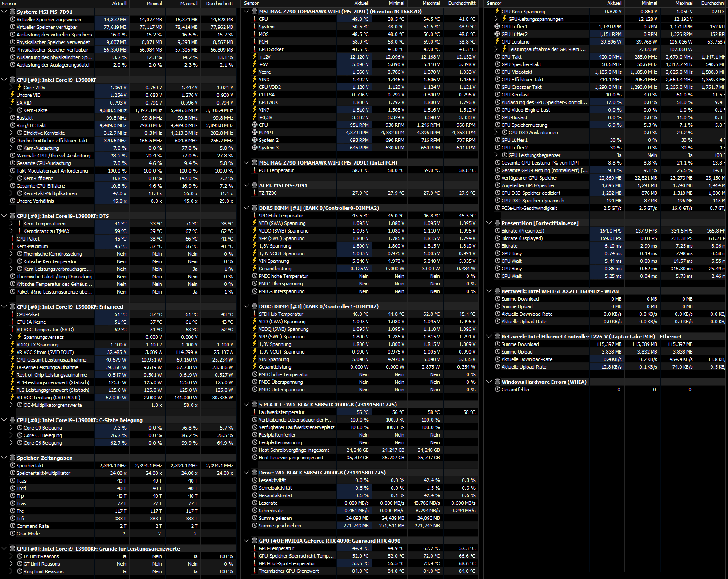Click the thermometer icon of Kern-Maximum
The width and height of the screenshot is (728, 579).
click(x=12, y=246)
